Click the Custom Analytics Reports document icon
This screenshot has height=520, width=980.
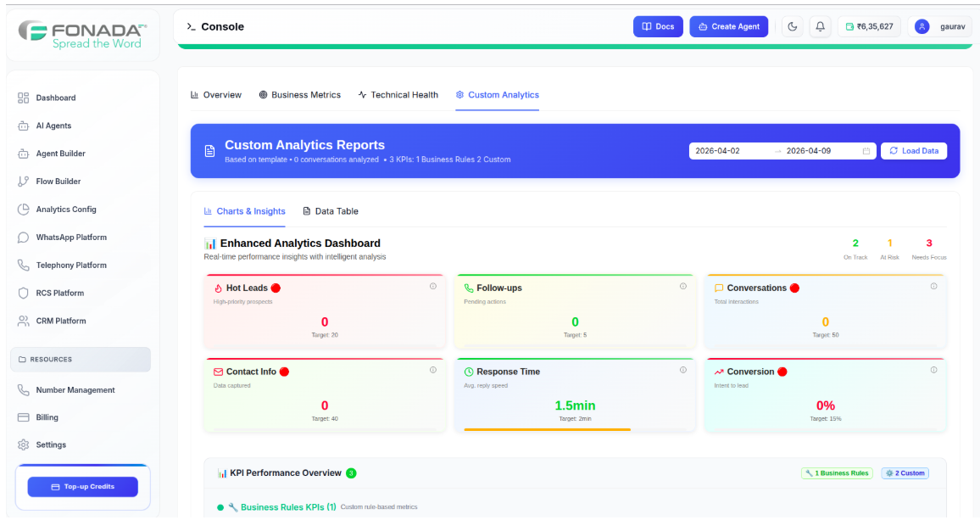(x=210, y=152)
